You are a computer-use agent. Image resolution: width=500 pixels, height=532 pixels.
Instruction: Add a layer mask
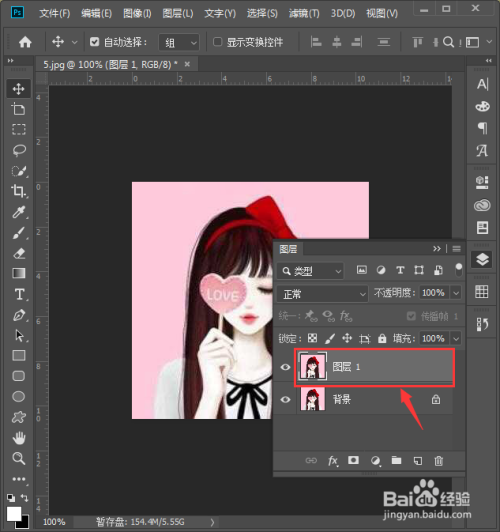[x=353, y=460]
